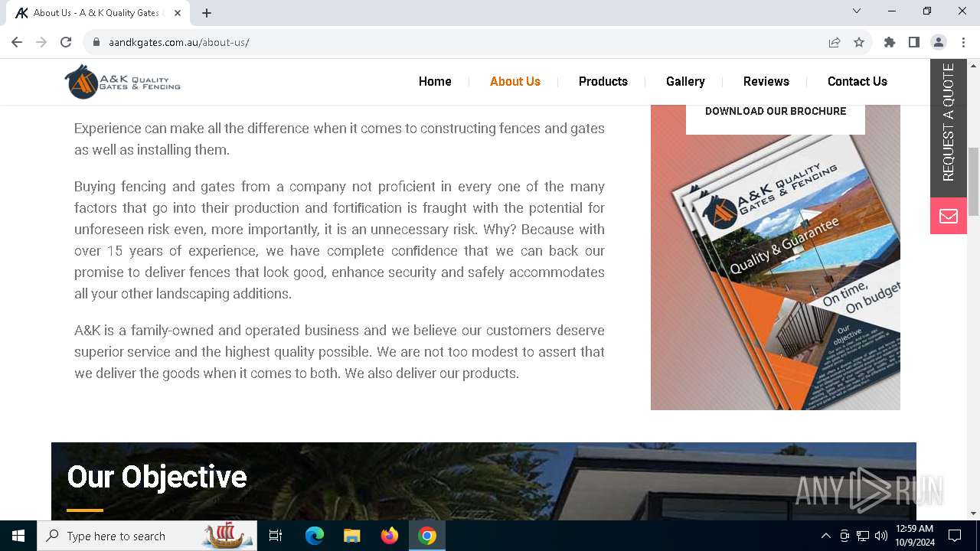Open the Products menu item

pos(603,81)
